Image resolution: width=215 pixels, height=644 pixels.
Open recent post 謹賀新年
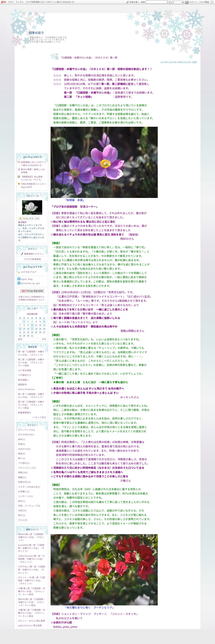click(22, 385)
